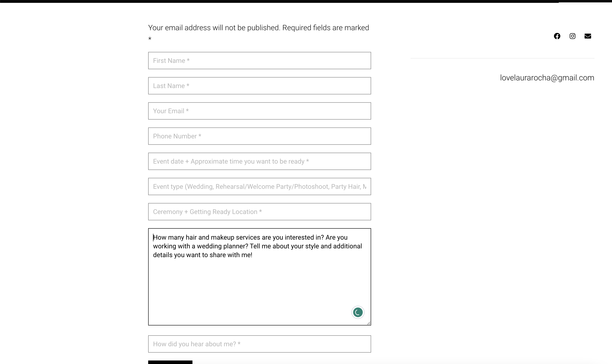Click the How did you hear about me field
This screenshot has width=612, height=364.
tap(259, 344)
